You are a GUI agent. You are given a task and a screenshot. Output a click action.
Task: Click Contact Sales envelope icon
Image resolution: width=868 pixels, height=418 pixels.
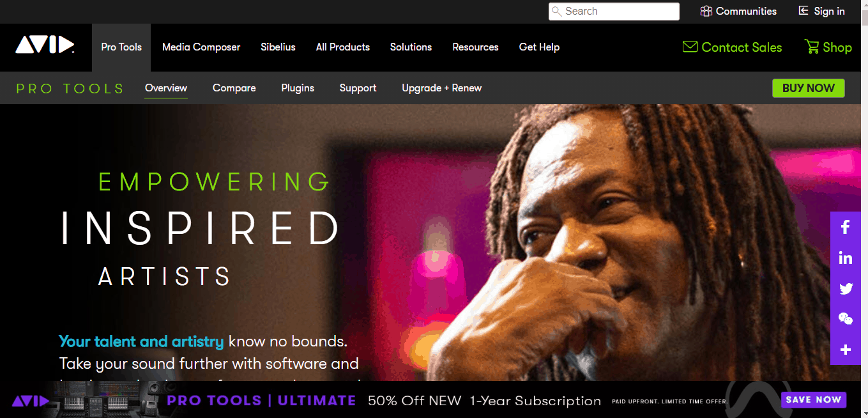[690, 47]
